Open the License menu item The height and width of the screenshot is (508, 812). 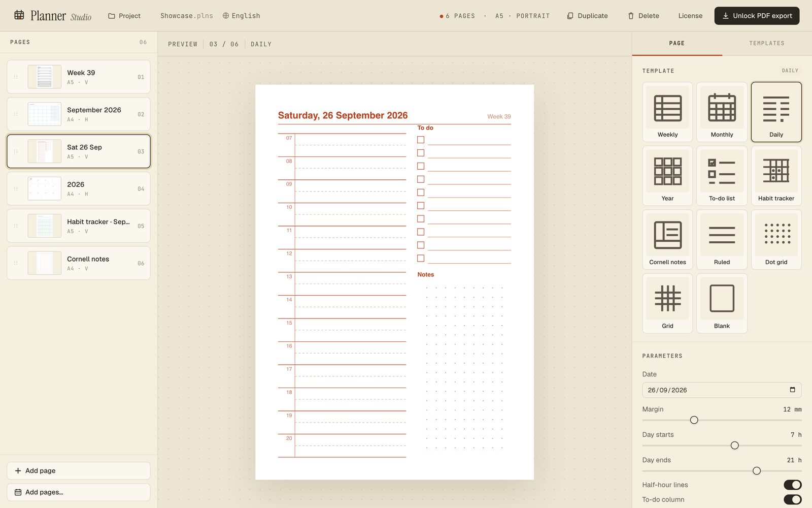coord(690,16)
